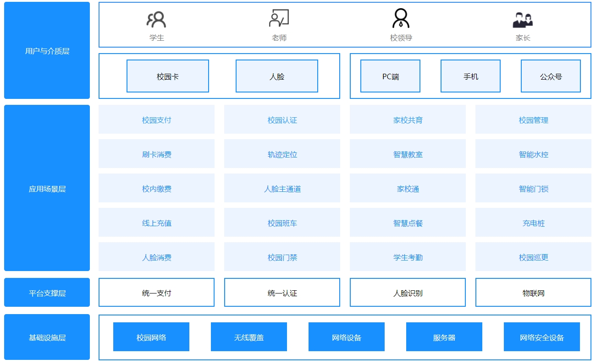Select the 人脸 (face) access option

pos(276,76)
